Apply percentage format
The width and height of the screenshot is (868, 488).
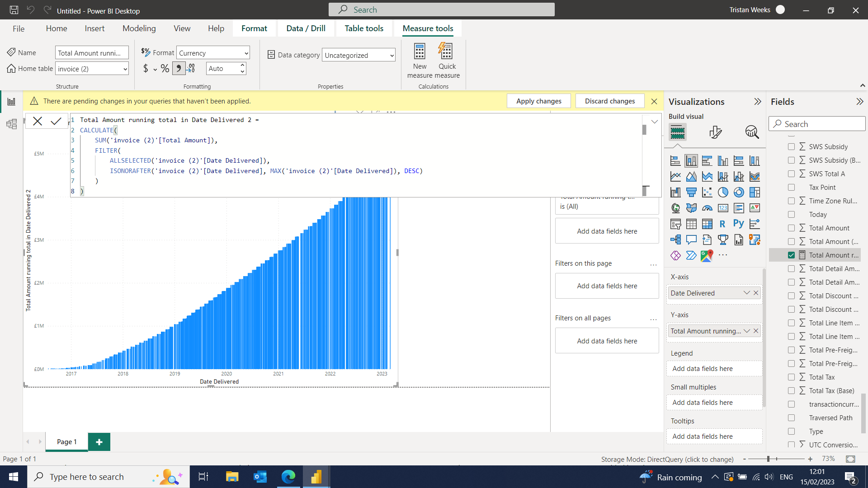[x=165, y=69]
